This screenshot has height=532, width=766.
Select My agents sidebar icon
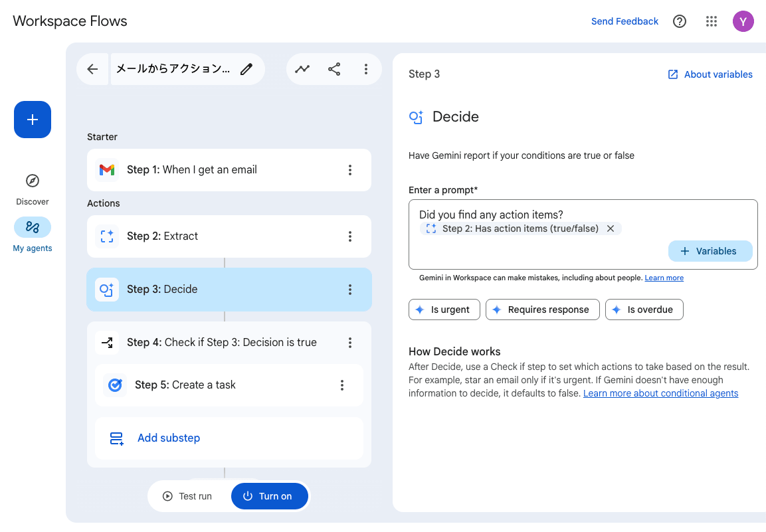click(33, 227)
